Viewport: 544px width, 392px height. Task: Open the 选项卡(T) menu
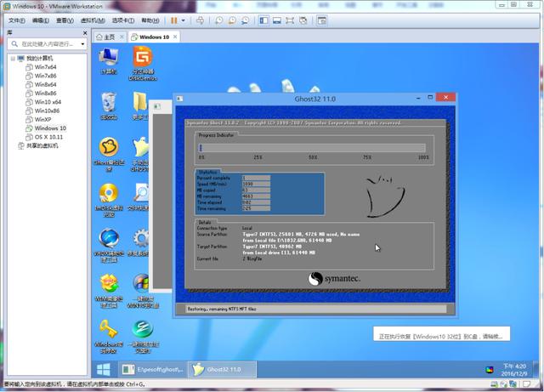click(123, 20)
